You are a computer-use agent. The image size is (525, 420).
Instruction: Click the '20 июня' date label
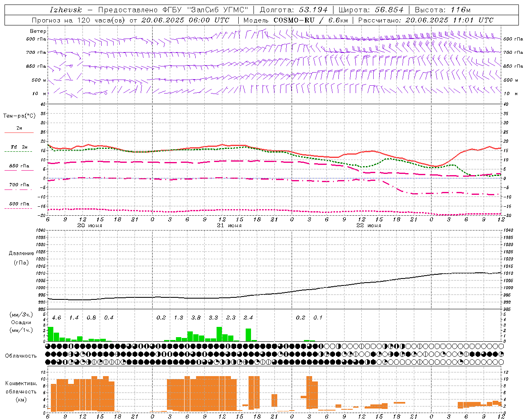pyautogui.click(x=90, y=226)
